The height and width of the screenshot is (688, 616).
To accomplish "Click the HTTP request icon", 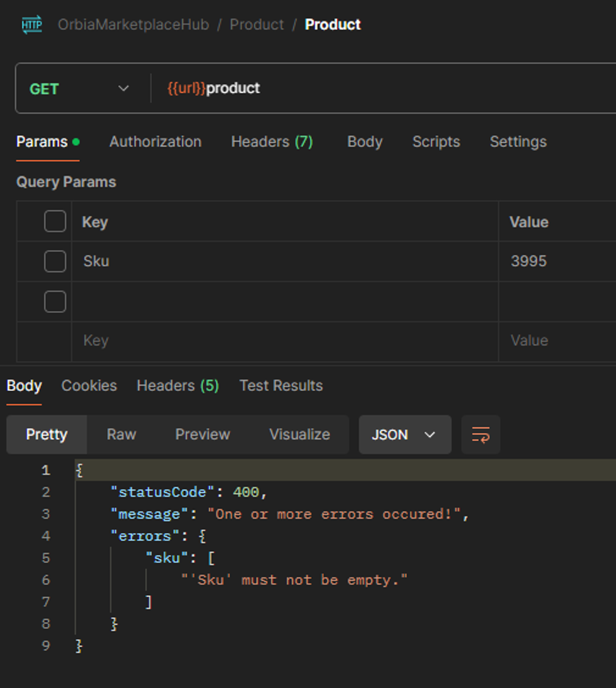I will [32, 25].
